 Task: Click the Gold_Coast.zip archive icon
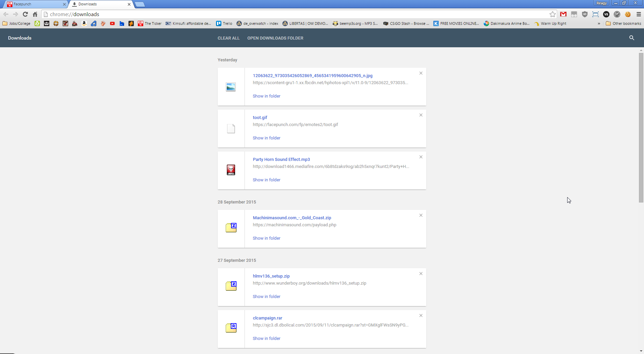point(231,228)
